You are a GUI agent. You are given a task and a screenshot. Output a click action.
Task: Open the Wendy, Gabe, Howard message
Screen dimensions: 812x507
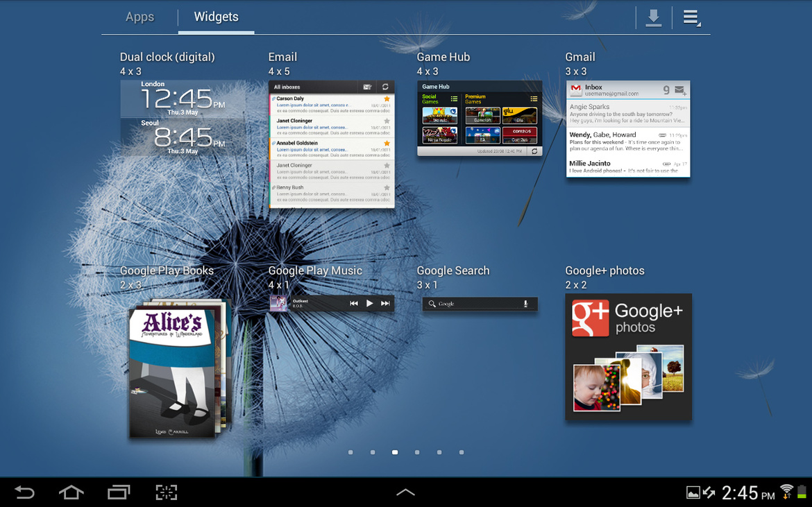[627, 141]
